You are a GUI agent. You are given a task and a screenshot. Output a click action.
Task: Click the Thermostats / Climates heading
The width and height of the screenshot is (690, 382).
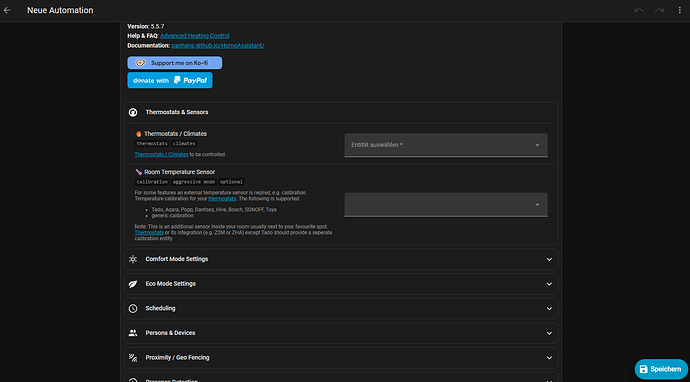[176, 134]
